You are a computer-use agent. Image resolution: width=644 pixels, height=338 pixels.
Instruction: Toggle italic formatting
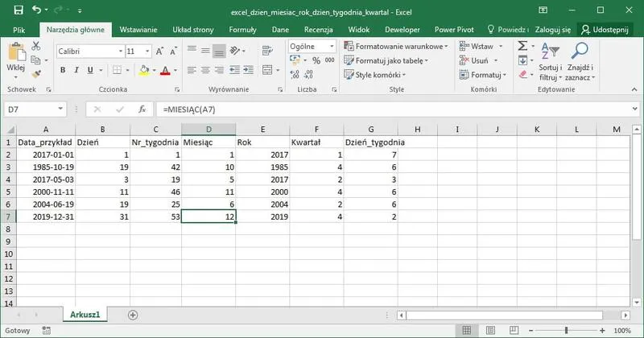(x=77, y=71)
